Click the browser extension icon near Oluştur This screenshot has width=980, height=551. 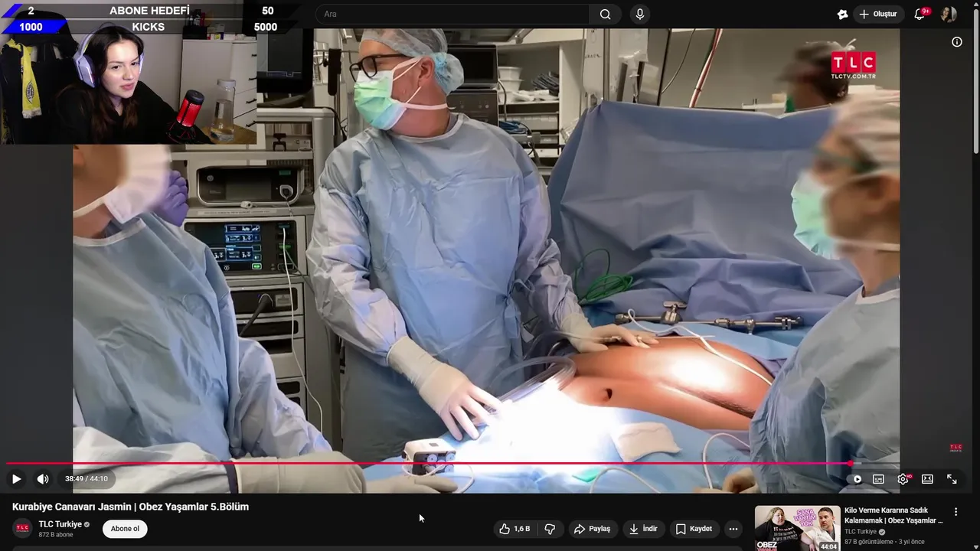[842, 14]
